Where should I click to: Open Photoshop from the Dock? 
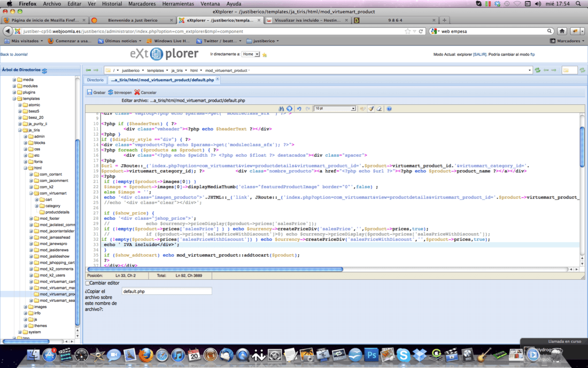[372, 355]
